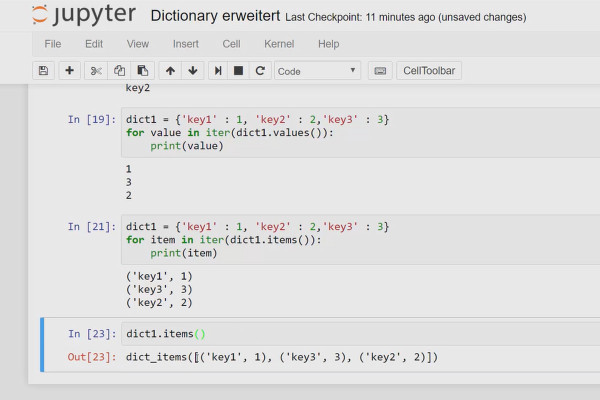Image resolution: width=600 pixels, height=400 pixels.
Task: Rename notebook title Dictionary erweitert
Action: 215,16
